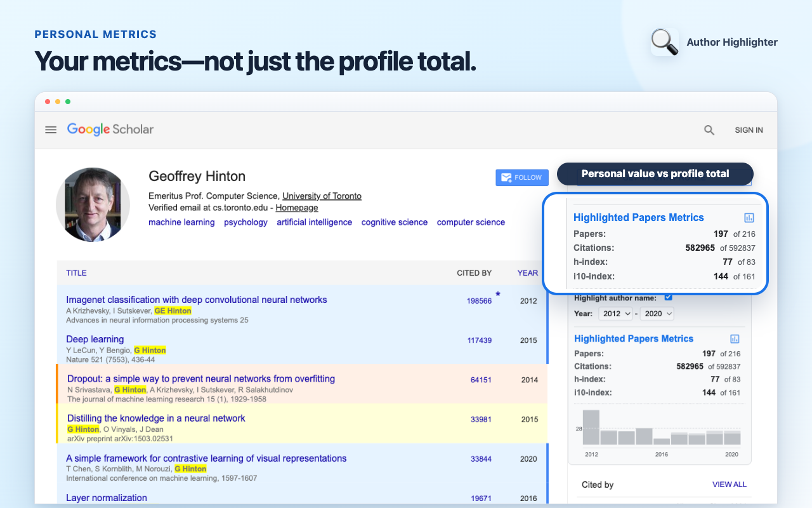Image resolution: width=812 pixels, height=508 pixels.
Task: Click 'Nature 521 (7553), 436-44' text
Action: (x=110, y=359)
